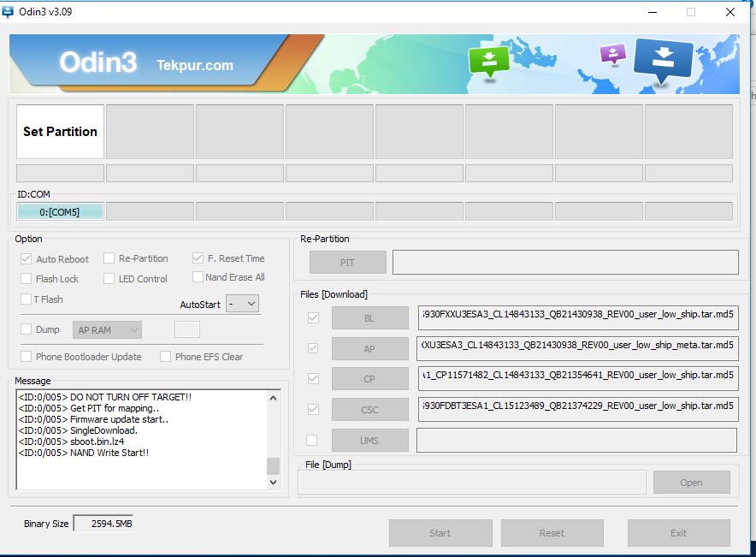Click the CSC file button

tap(369, 410)
